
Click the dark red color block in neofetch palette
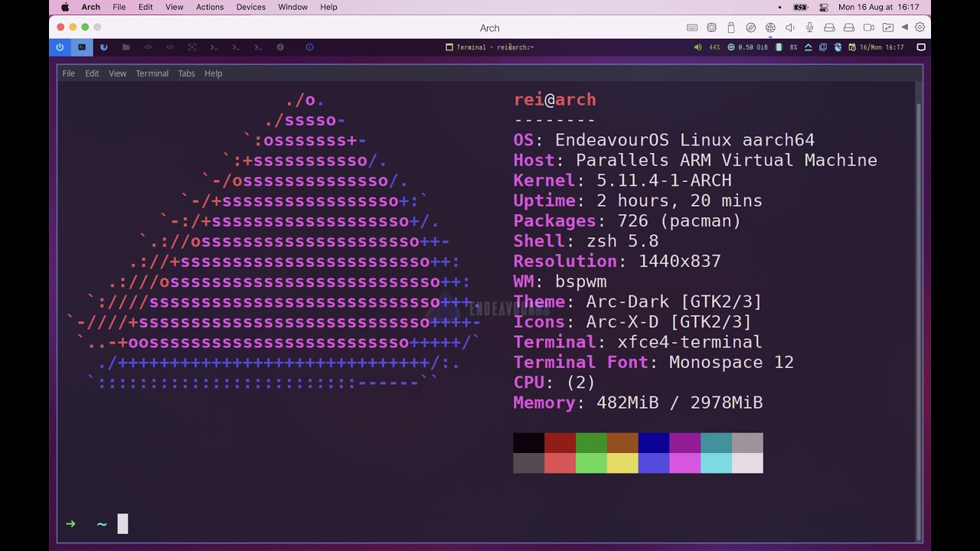560,443
